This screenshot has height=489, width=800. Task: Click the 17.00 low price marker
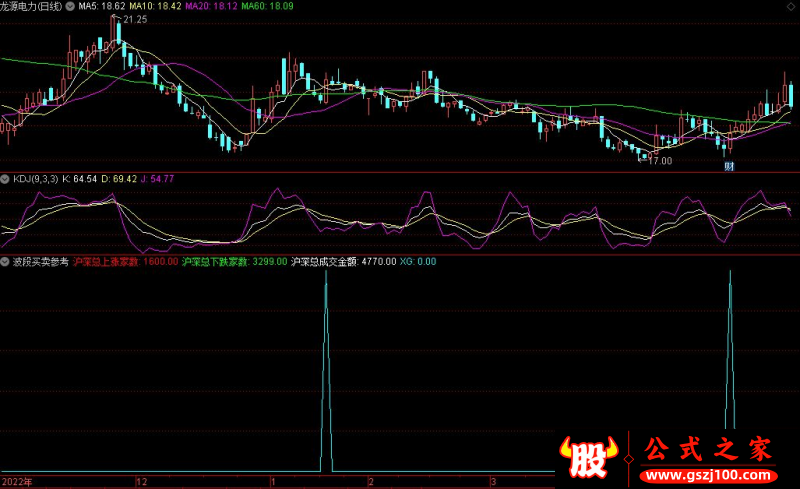click(x=659, y=160)
